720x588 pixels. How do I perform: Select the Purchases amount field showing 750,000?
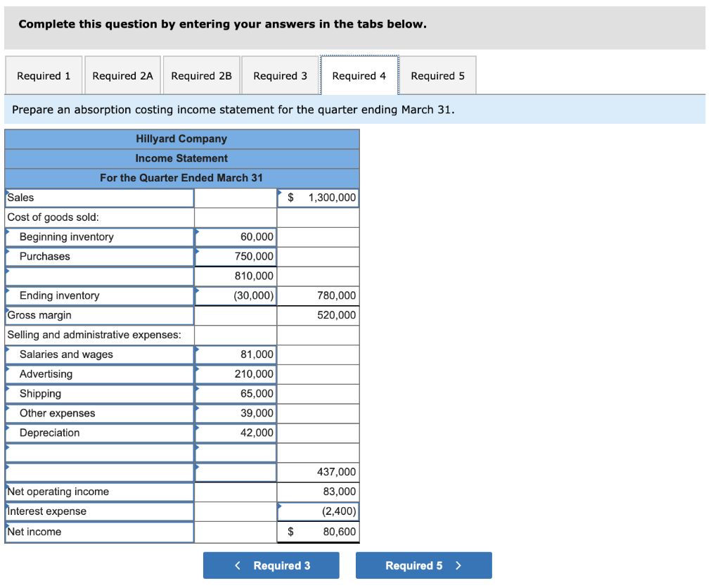[236, 257]
